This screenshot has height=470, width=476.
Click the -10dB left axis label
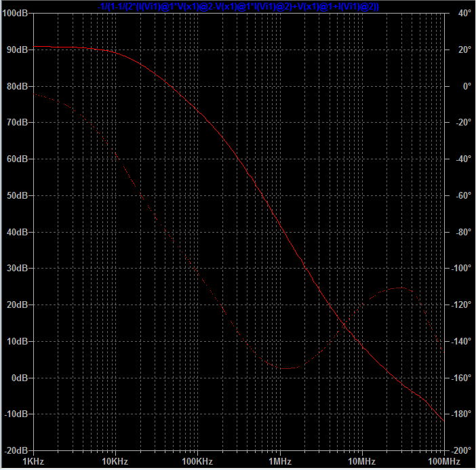(16, 414)
